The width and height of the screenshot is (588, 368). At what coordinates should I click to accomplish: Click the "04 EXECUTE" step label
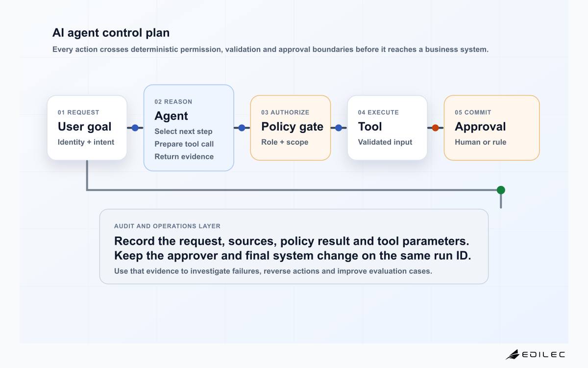tap(378, 112)
